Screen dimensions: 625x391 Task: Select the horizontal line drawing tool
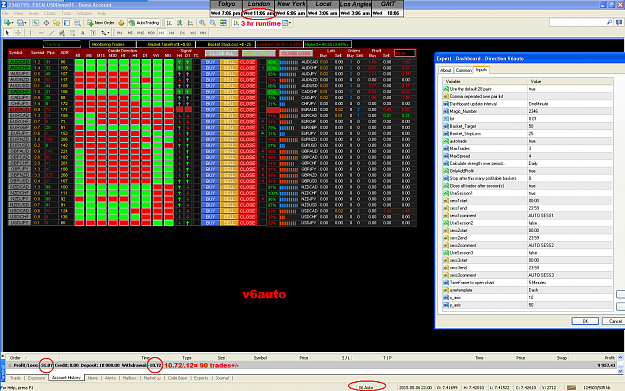coord(41,33)
